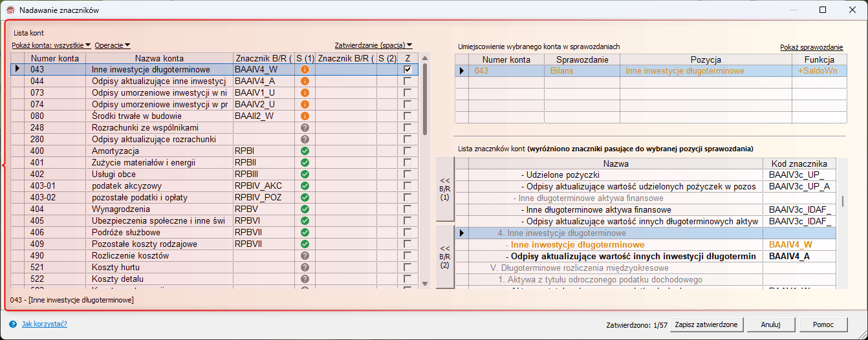Screen dimensions: 868x340
Task: Click orange status icon for account 080
Action: [x=305, y=116]
